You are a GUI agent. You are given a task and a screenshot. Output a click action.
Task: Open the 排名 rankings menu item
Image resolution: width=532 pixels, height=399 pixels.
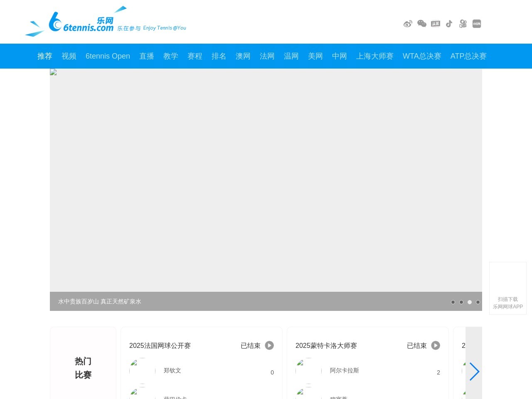[219, 56]
